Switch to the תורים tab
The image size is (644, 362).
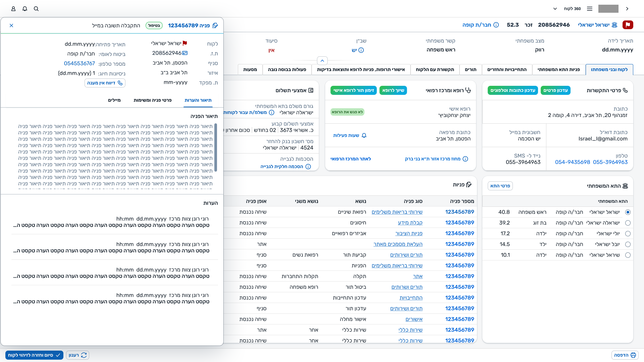point(470,69)
